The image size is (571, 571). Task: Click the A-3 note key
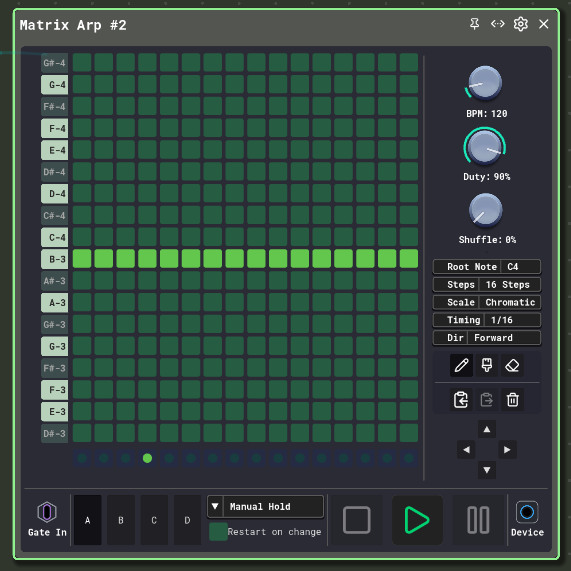(54, 303)
